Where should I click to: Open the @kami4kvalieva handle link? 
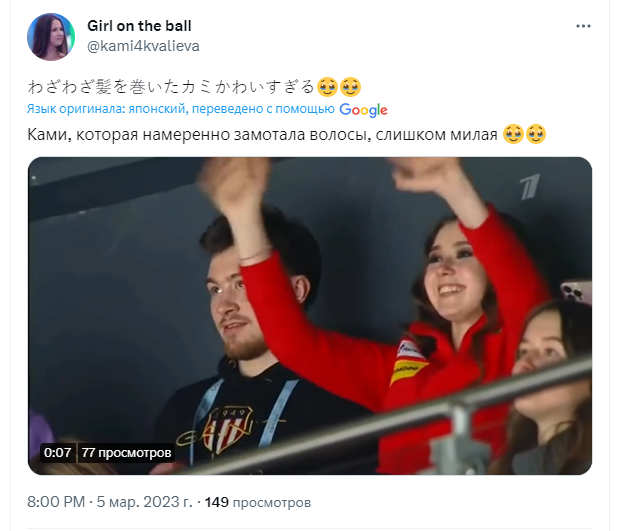point(143,46)
